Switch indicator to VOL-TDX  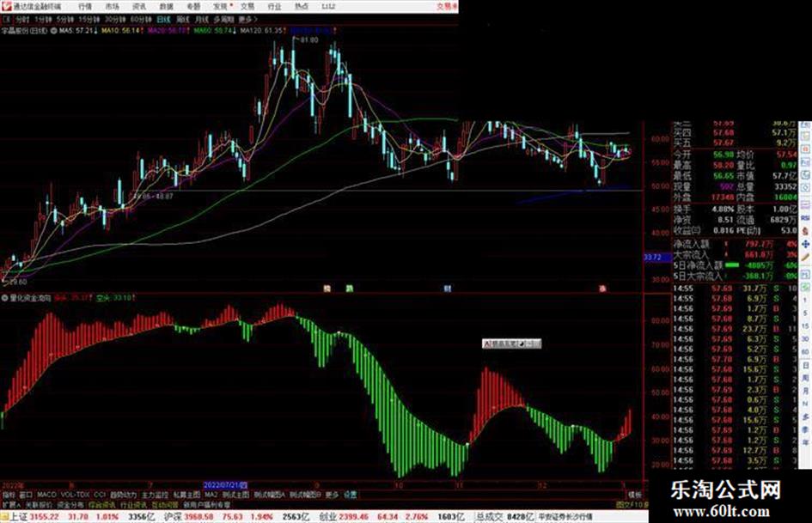[75, 495]
